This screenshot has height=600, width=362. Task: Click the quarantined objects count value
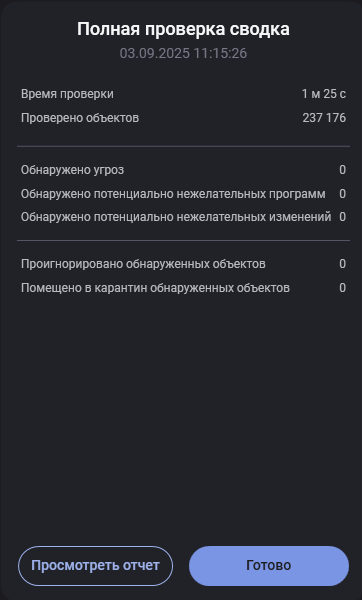pos(342,288)
